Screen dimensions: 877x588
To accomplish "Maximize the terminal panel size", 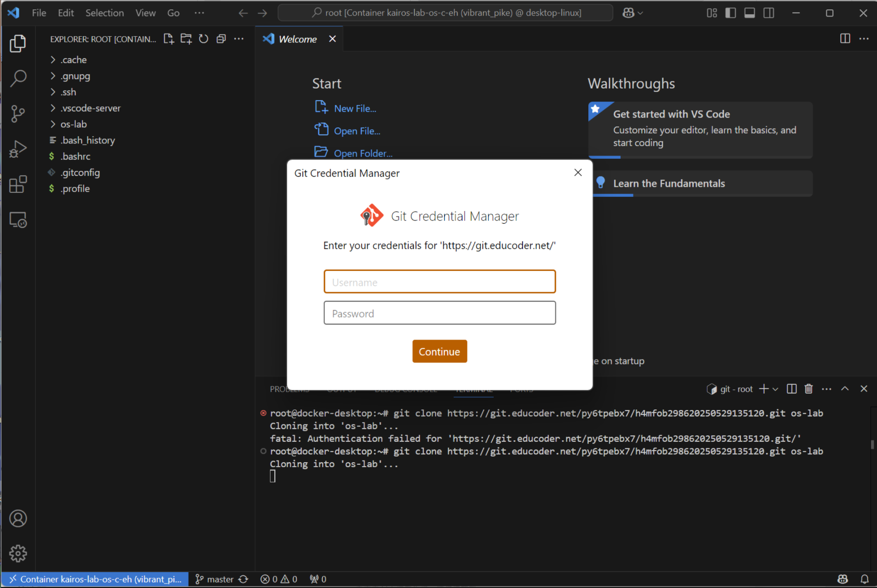I will (845, 389).
